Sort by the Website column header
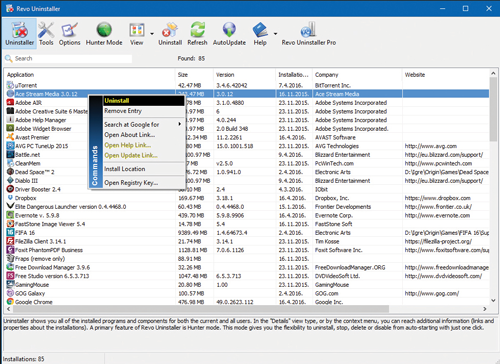 445,75
